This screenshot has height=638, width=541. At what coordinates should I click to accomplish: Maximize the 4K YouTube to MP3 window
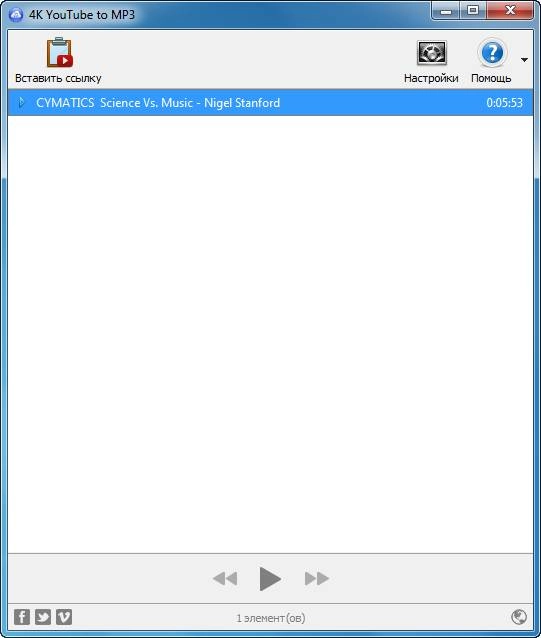tap(473, 11)
